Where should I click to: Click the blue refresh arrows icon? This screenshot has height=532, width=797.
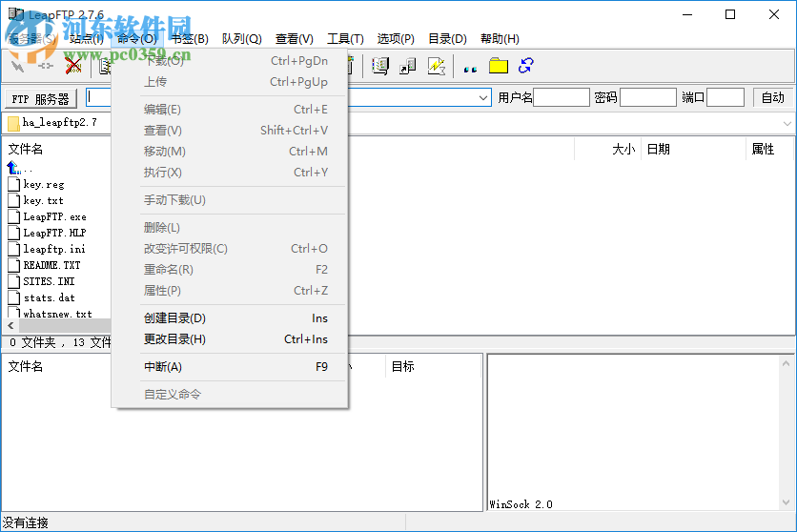tap(525, 66)
